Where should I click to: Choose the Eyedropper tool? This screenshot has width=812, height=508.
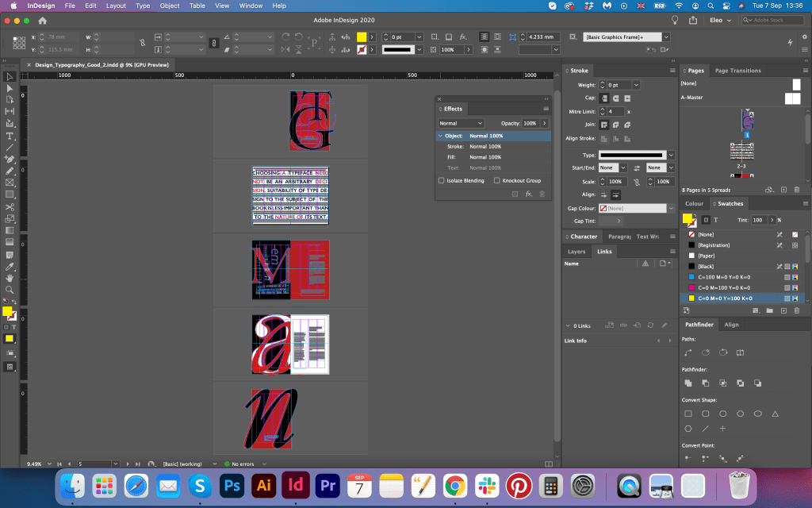[x=10, y=266]
